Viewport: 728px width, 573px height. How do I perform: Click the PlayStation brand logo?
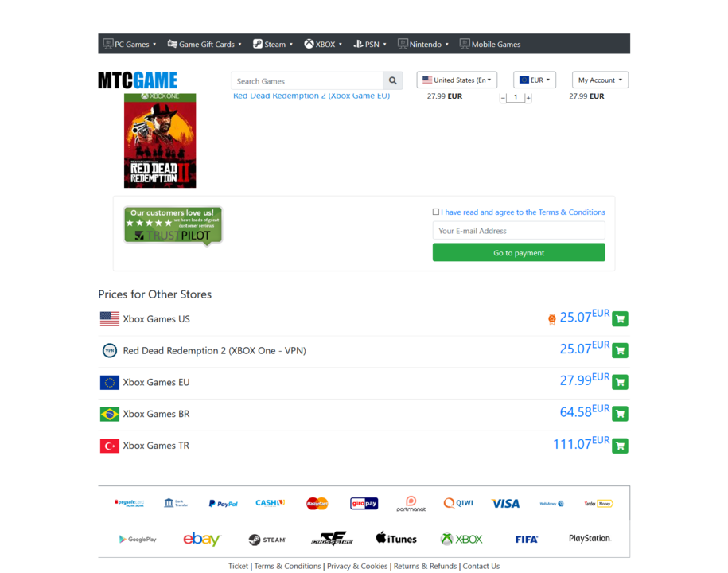coord(590,538)
